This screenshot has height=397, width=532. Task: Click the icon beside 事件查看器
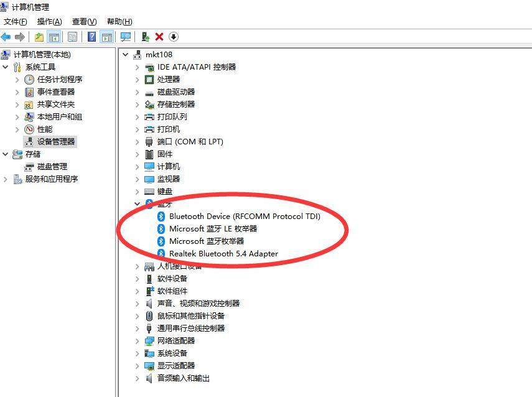(x=29, y=92)
